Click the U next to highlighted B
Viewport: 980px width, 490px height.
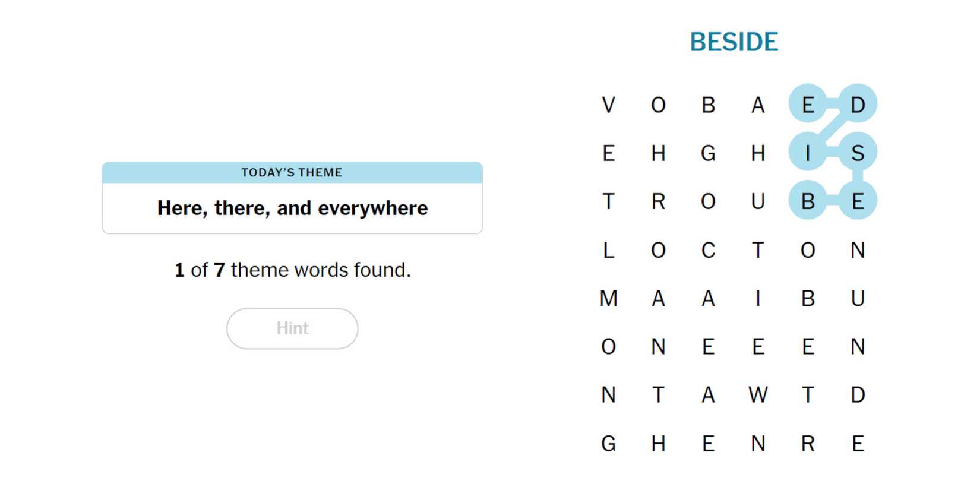click(758, 201)
